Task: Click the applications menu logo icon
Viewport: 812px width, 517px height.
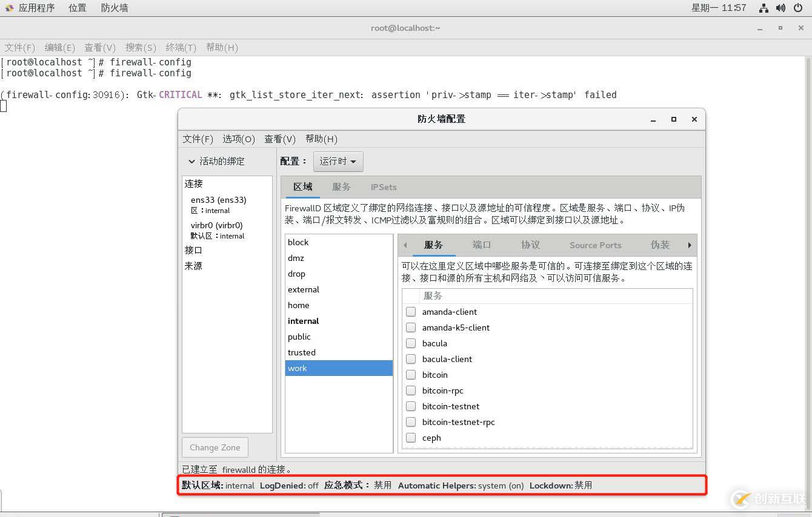Action: click(x=8, y=8)
